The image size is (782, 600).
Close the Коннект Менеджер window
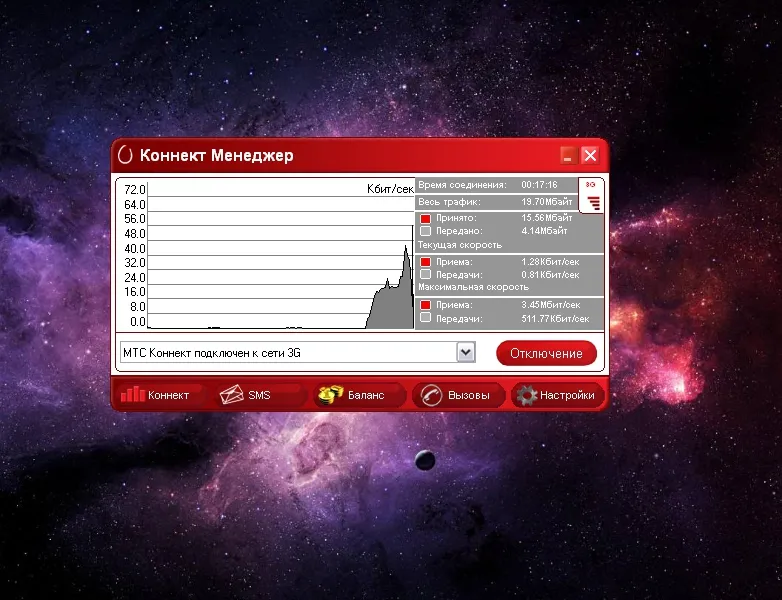590,156
